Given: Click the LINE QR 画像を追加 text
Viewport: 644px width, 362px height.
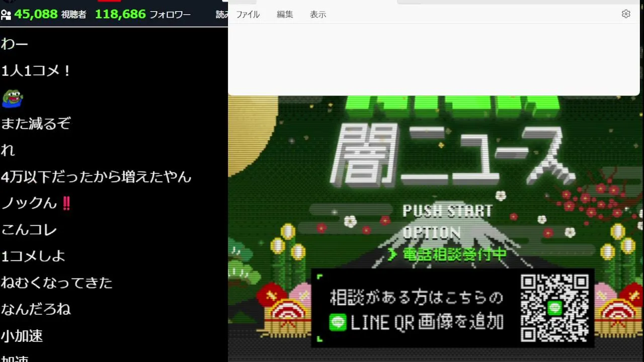Looking at the screenshot, I should (427, 322).
